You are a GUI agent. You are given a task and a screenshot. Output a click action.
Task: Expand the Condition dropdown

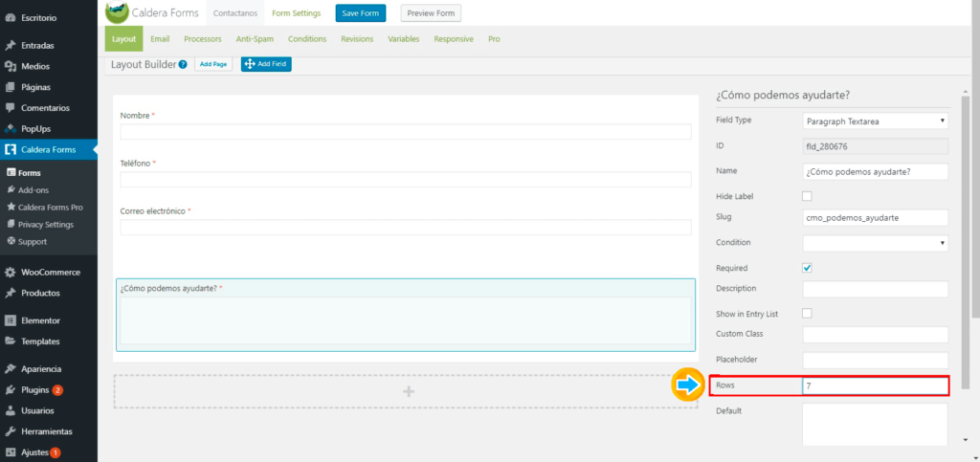point(875,243)
